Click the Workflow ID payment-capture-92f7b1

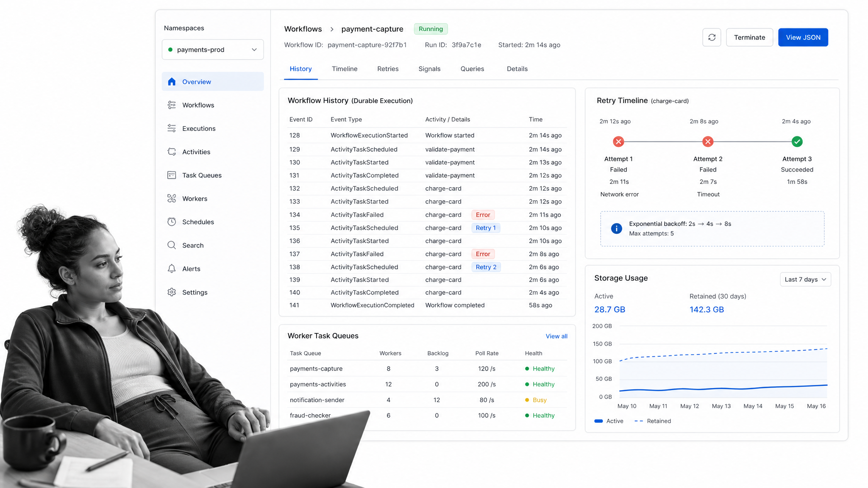point(367,45)
